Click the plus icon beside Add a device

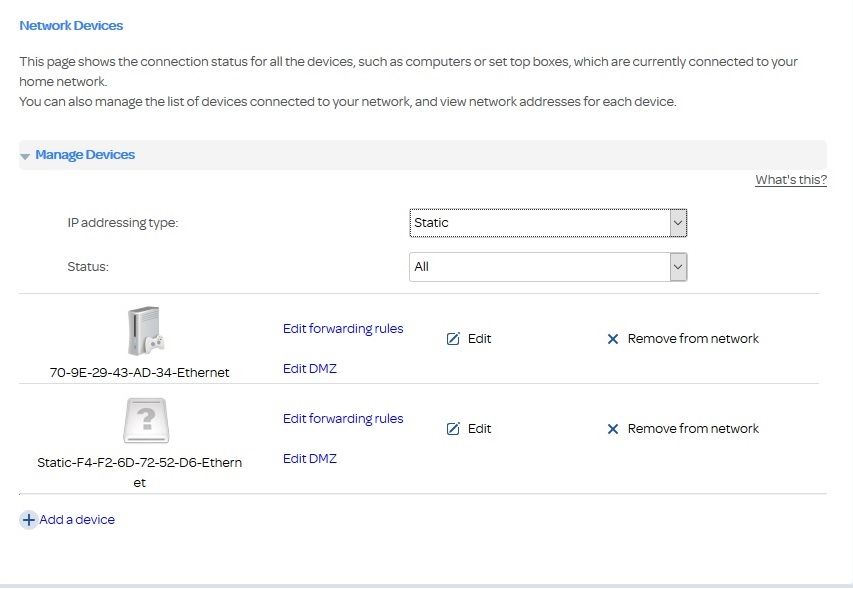(x=28, y=520)
